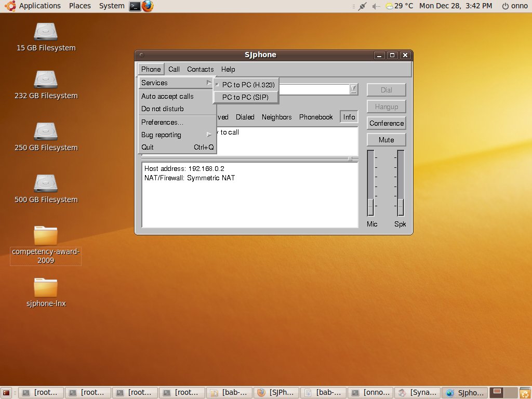The width and height of the screenshot is (532, 399).
Task: Open Firefox from the top panel
Action: click(148, 6)
